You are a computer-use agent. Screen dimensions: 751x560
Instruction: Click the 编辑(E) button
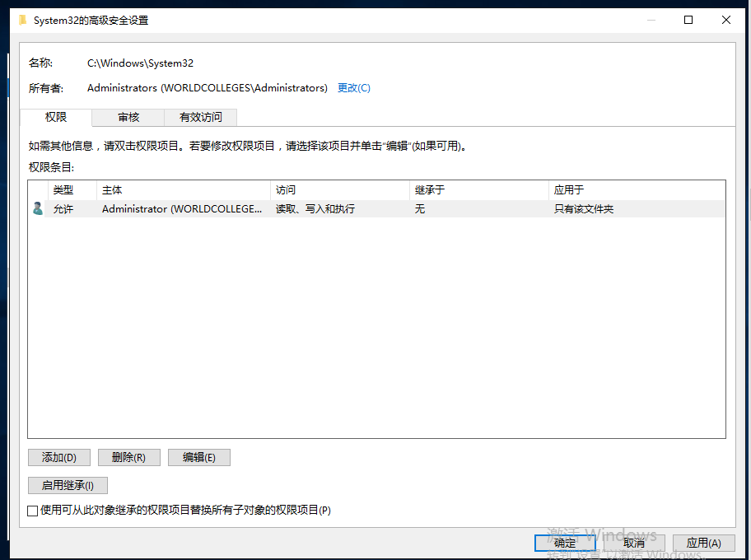point(198,457)
